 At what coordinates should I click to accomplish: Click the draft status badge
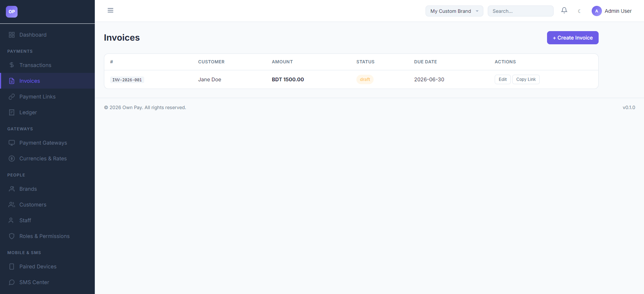point(365,79)
